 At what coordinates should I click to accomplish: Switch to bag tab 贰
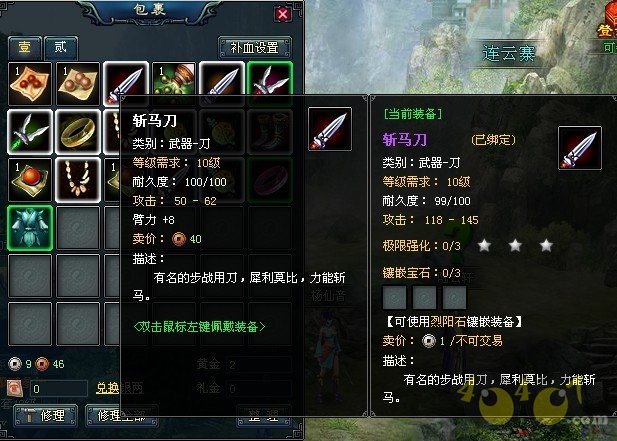[61, 48]
